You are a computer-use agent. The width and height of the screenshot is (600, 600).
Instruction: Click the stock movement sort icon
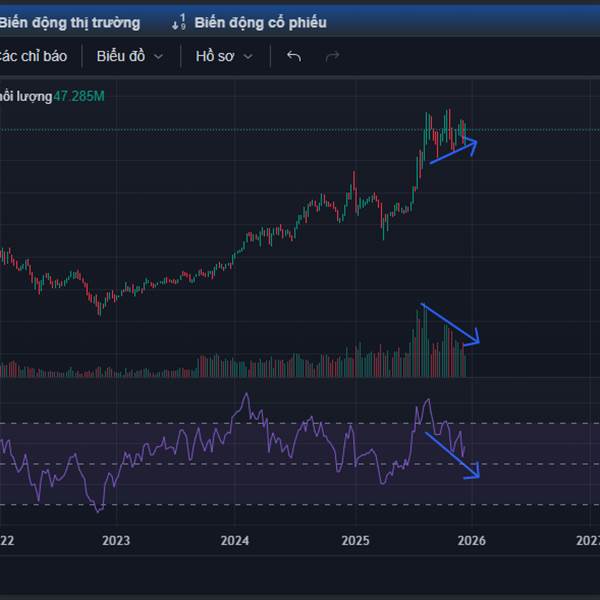click(x=179, y=22)
